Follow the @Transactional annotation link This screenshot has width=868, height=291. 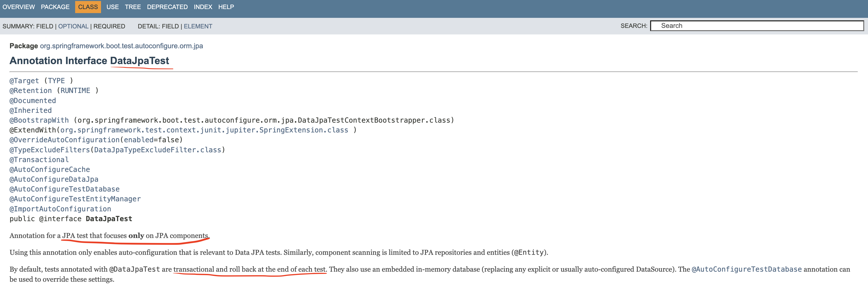coord(39,160)
